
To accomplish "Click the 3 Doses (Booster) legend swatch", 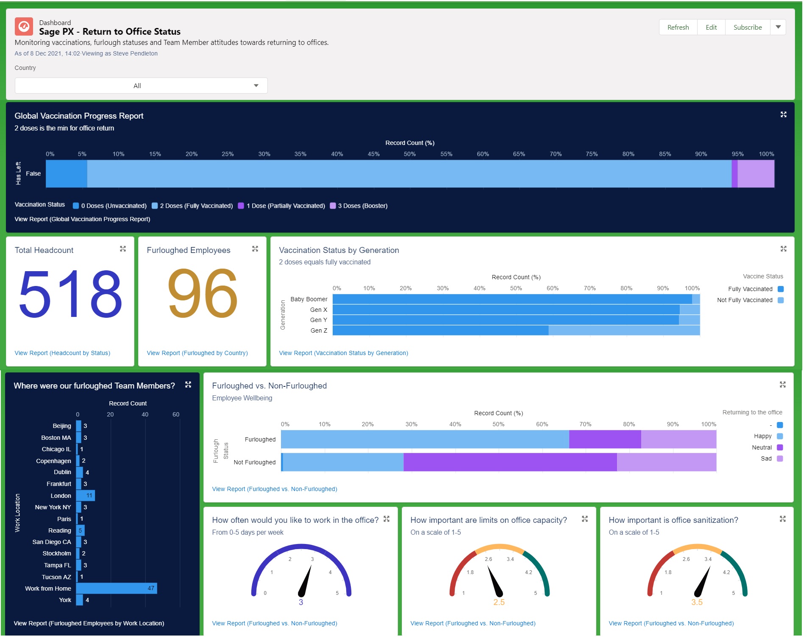I will pos(333,206).
